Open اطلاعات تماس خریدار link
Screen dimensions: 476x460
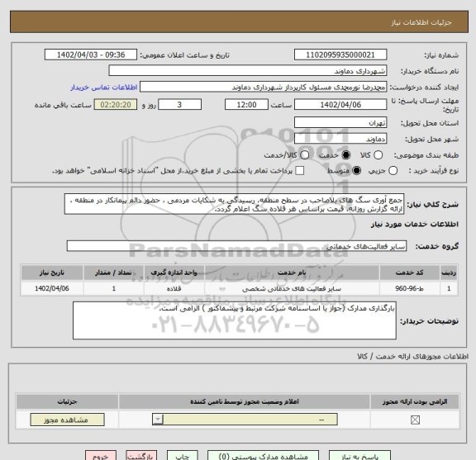104,87
